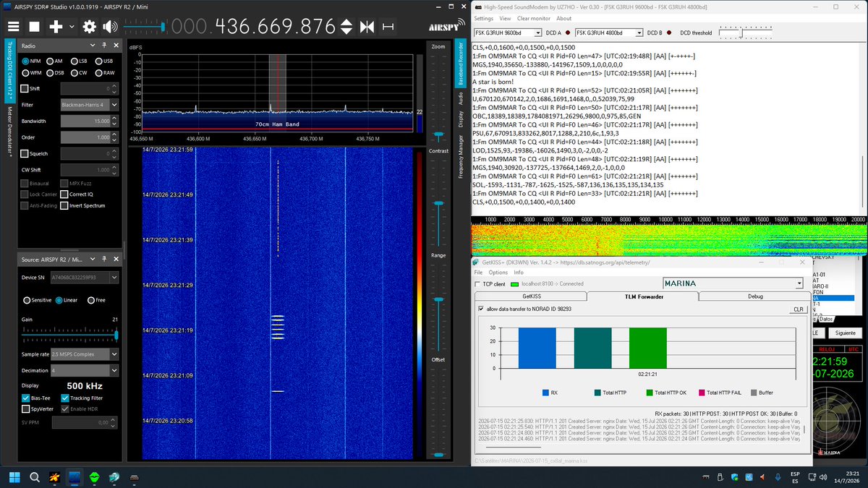Open the Frequency Manager side tab
The height and width of the screenshot is (488, 868).
coord(459,155)
